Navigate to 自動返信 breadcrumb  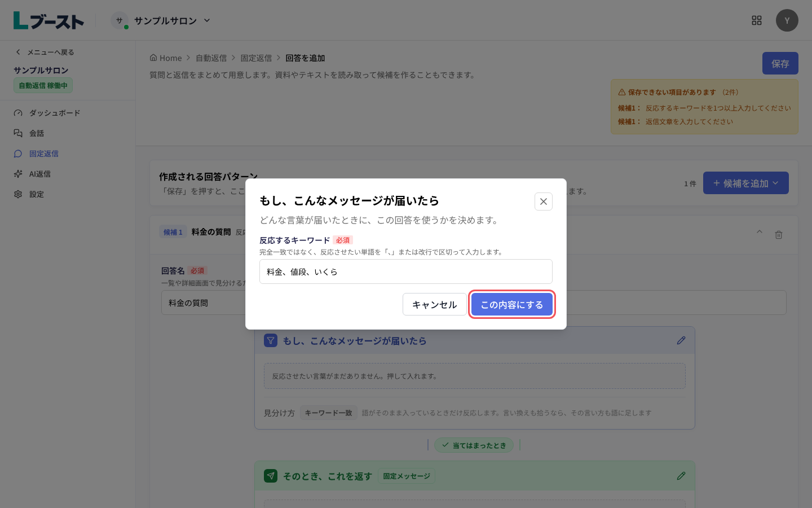click(x=211, y=58)
